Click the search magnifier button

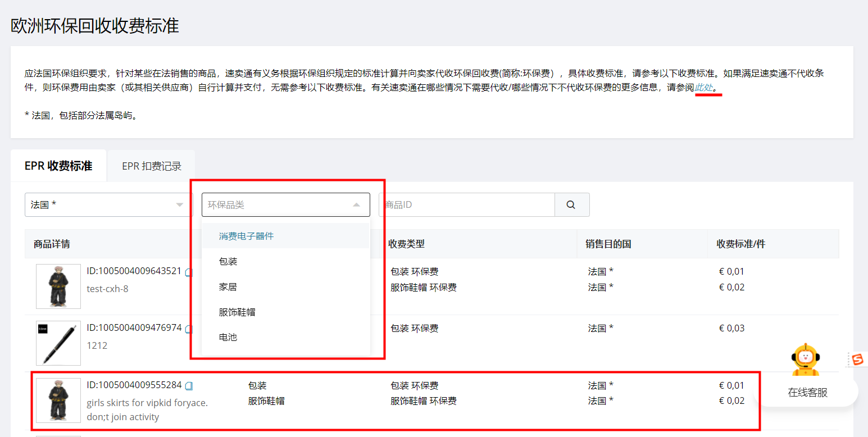[572, 205]
